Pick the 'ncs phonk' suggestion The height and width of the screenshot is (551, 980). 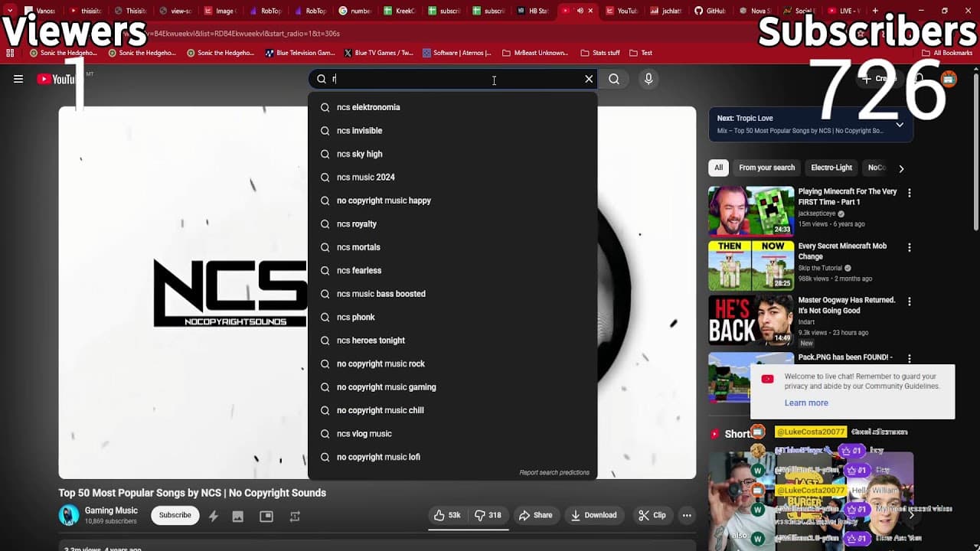[x=452, y=318]
